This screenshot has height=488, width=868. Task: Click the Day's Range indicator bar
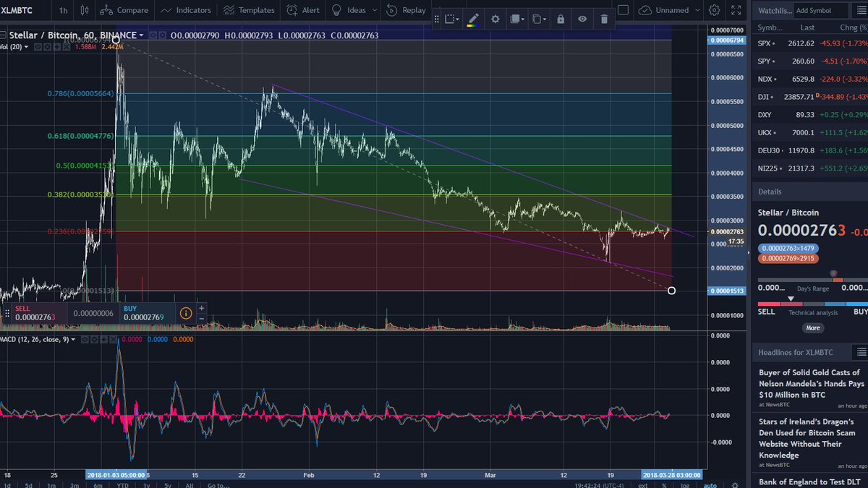812,280
